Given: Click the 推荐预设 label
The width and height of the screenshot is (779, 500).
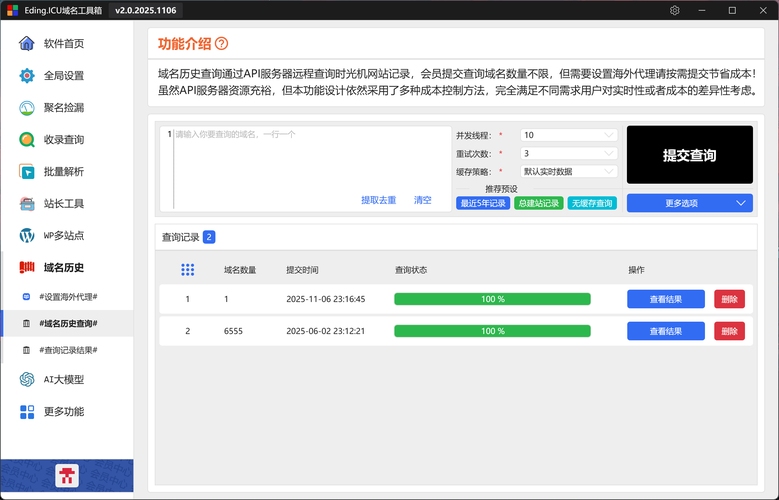Looking at the screenshot, I should 501,189.
